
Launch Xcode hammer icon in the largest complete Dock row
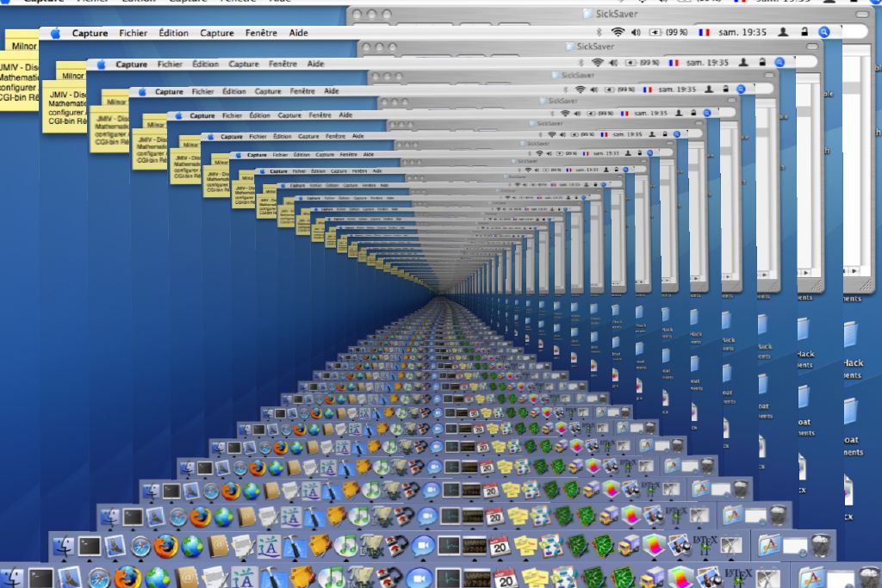point(295,546)
